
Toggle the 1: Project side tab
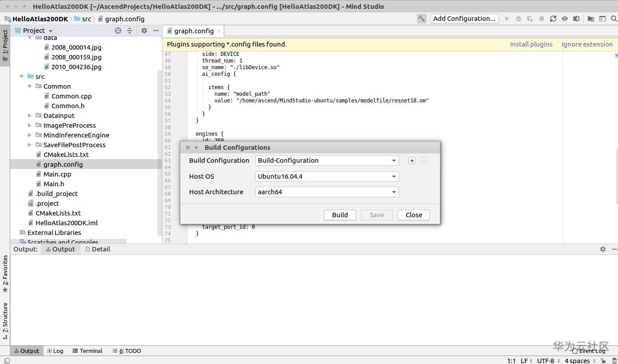(5, 46)
